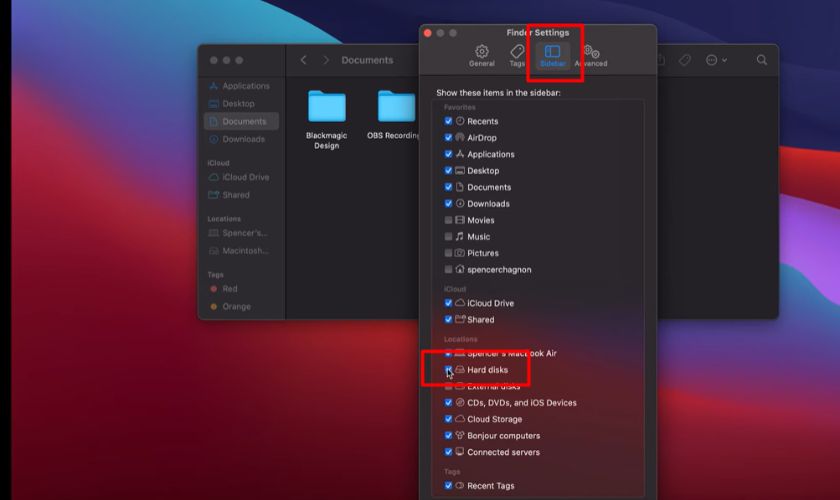The width and height of the screenshot is (840, 500).
Task: Open search in the Documents Finder window
Action: 761,60
